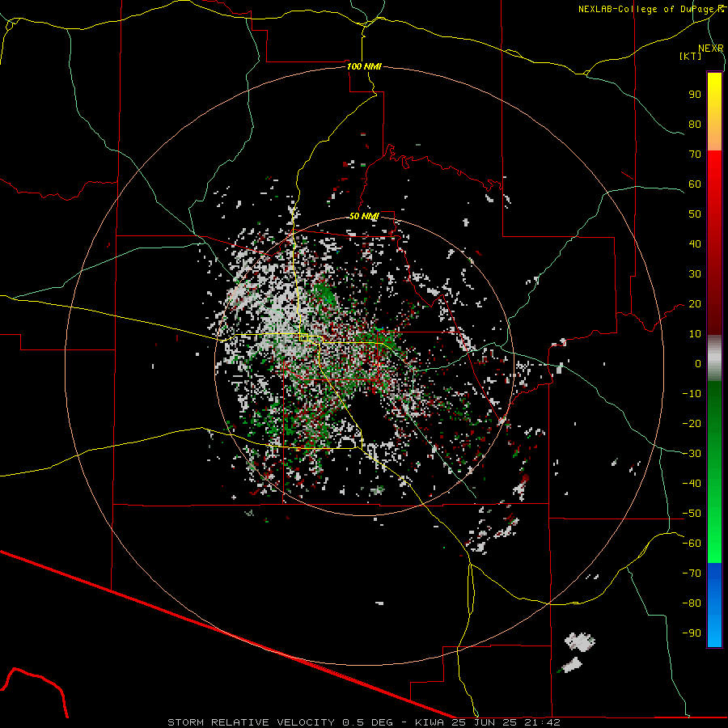
Task: Click the 40 value on velocity scale
Action: 695,244
